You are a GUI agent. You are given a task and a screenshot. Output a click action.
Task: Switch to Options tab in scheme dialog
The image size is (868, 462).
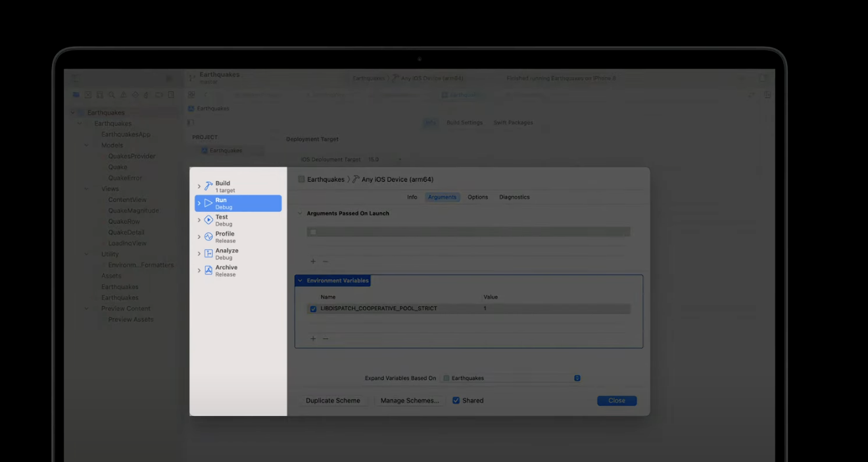click(x=477, y=197)
